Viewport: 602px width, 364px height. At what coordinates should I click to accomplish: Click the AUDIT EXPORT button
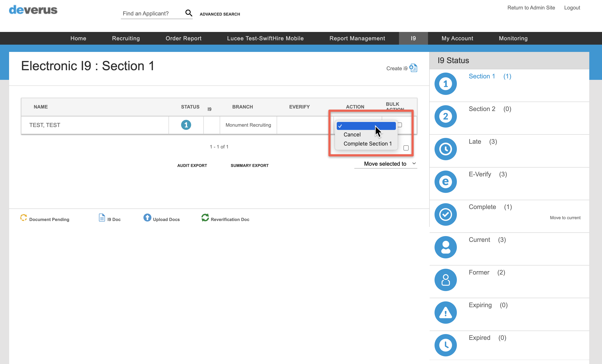(192, 166)
